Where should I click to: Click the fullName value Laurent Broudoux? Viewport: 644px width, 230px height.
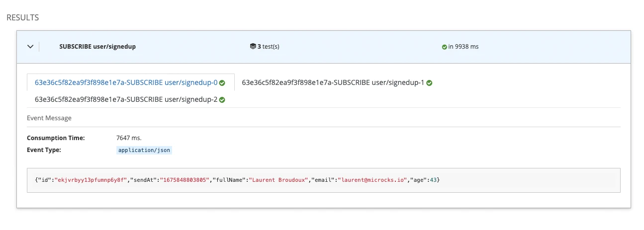[x=277, y=180]
